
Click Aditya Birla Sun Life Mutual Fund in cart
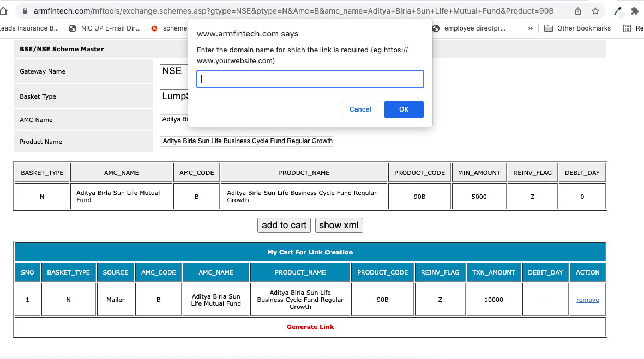click(216, 300)
